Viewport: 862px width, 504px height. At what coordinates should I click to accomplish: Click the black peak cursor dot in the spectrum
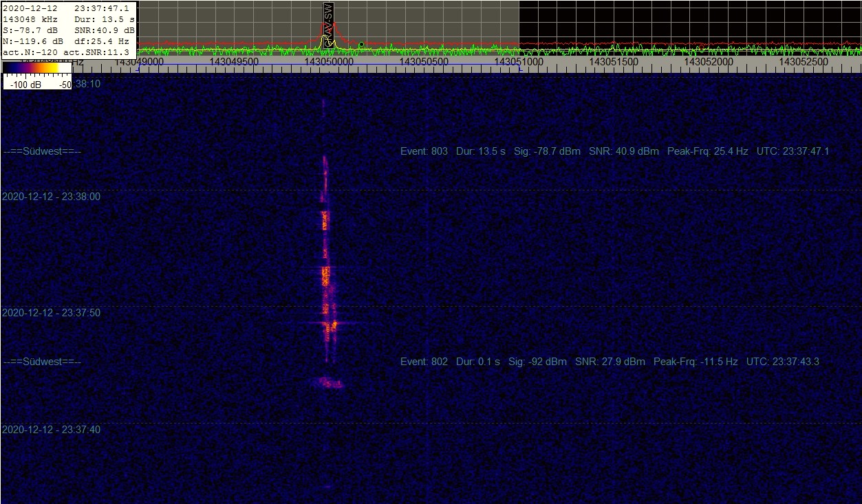361,45
